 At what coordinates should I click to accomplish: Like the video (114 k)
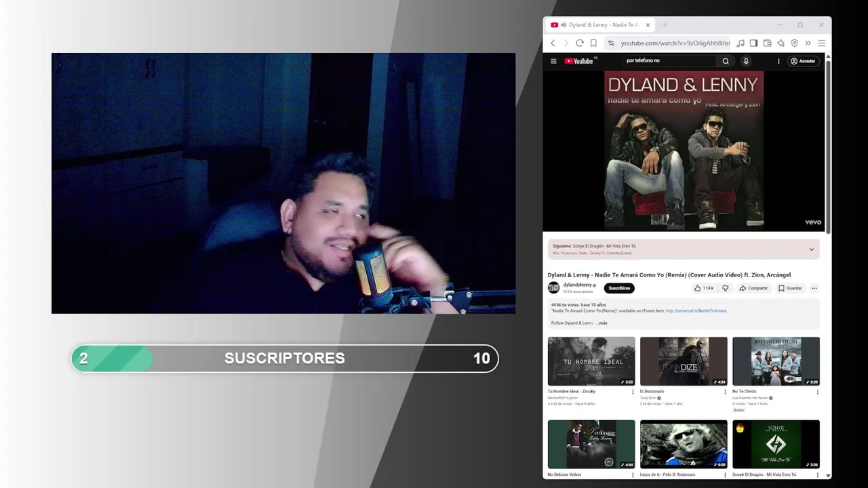704,288
